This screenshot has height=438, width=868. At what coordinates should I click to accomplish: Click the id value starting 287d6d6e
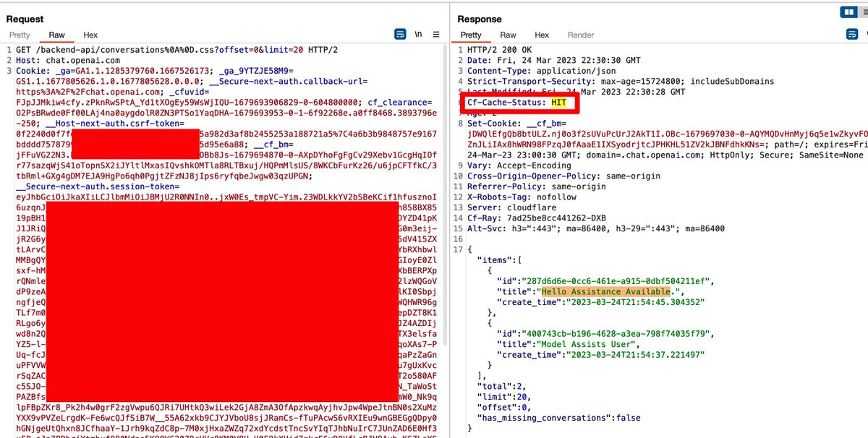point(617,281)
